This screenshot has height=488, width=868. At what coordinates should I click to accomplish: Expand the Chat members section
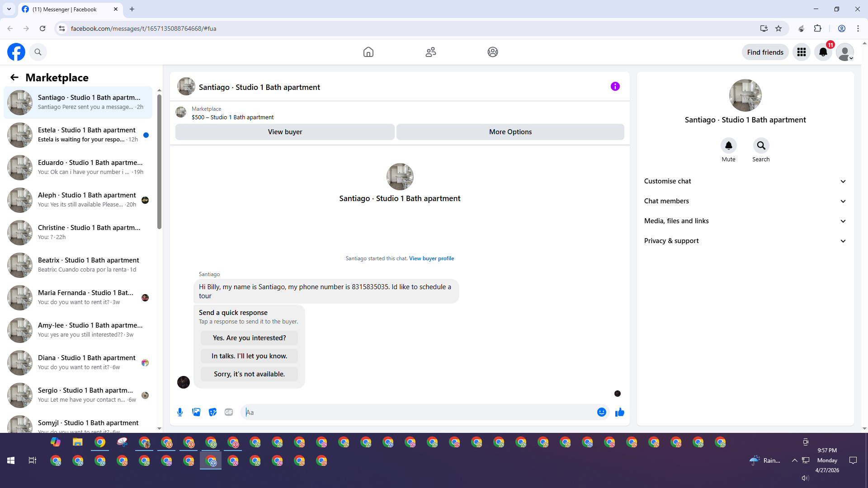(x=745, y=201)
